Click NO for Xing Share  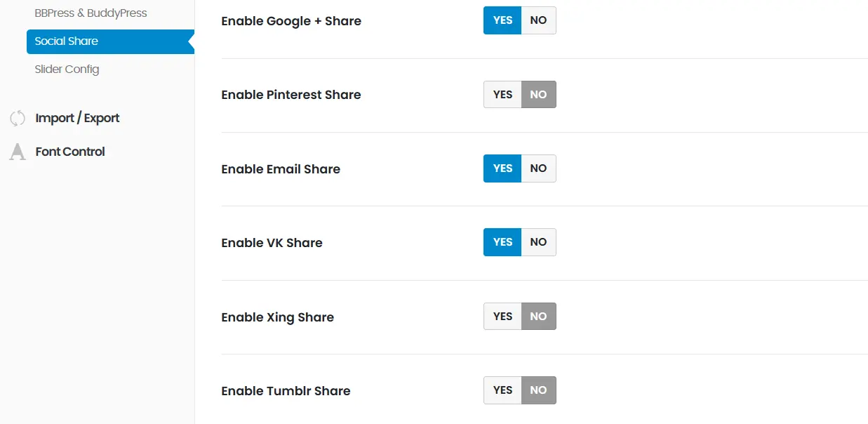538,317
